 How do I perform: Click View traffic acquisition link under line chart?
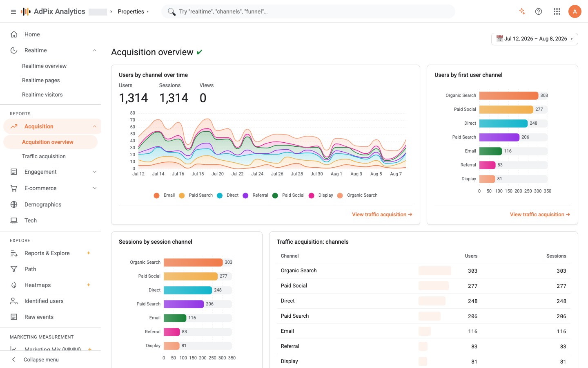tap(382, 214)
